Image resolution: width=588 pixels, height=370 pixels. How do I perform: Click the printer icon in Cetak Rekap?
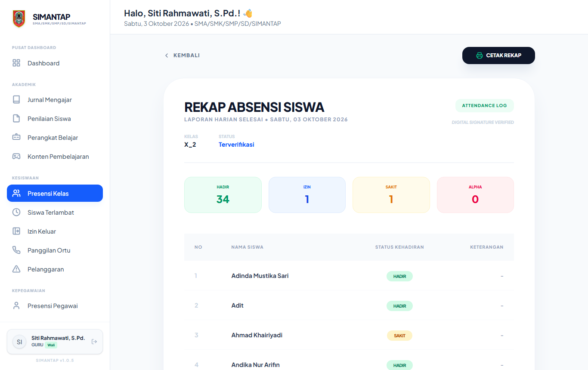480,55
